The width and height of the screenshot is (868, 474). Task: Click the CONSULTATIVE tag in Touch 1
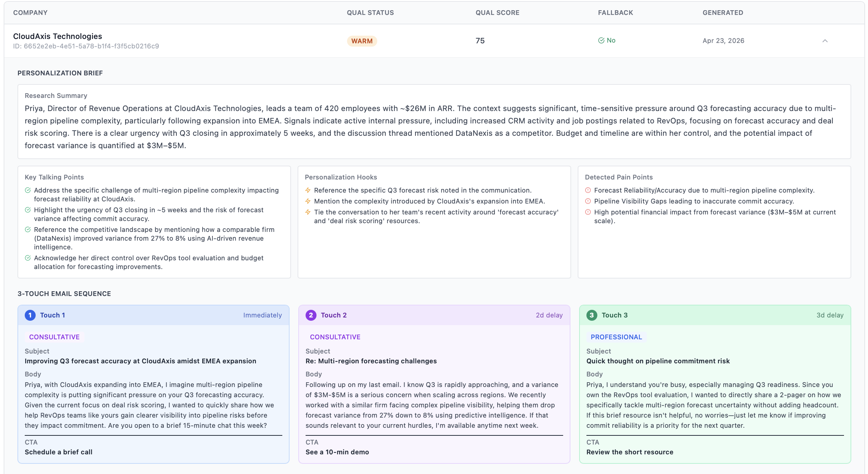click(54, 337)
